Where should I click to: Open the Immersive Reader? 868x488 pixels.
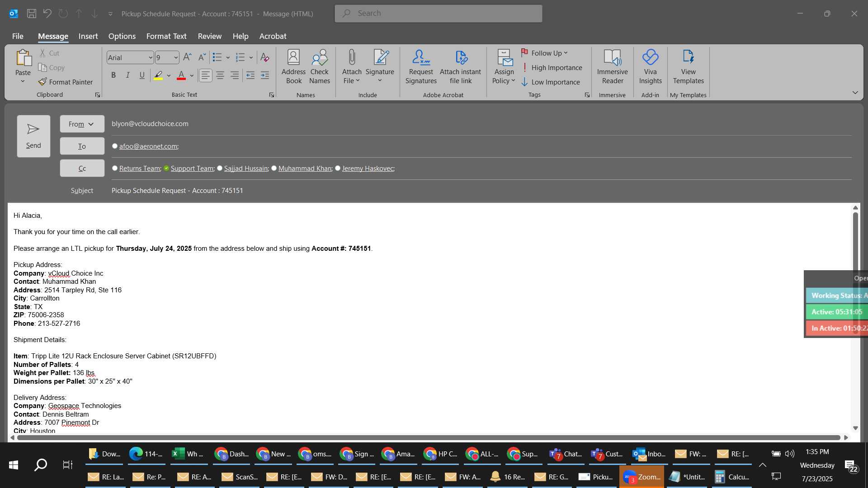pyautogui.click(x=612, y=67)
